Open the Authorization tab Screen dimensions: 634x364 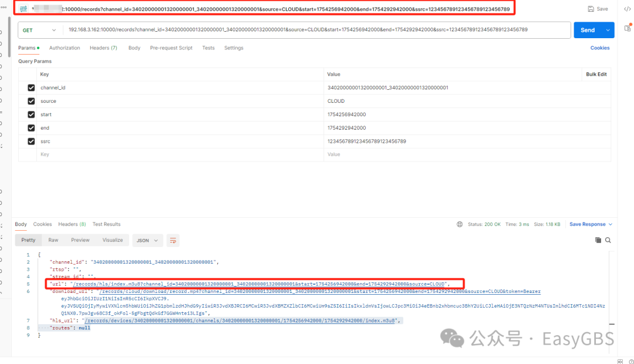click(x=65, y=48)
